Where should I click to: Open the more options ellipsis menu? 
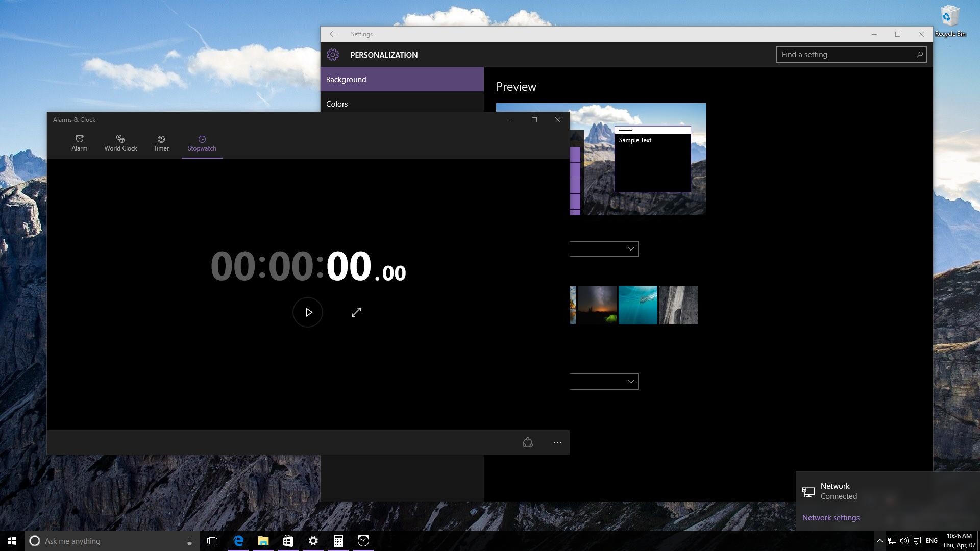[557, 443]
